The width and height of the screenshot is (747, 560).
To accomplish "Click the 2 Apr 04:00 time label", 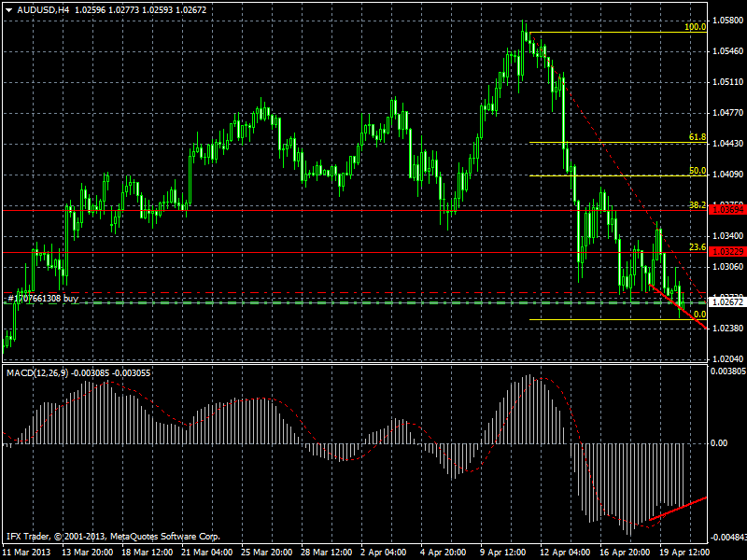I will [384, 553].
